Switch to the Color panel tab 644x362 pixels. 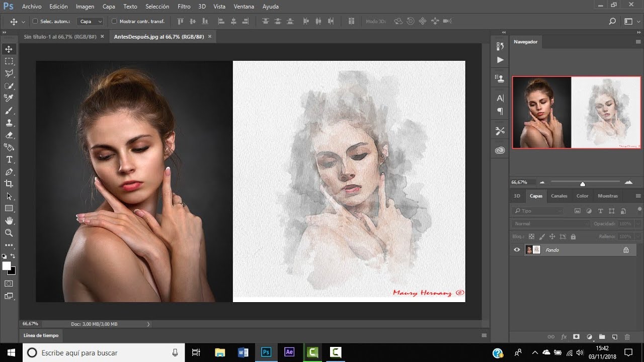[582, 196]
